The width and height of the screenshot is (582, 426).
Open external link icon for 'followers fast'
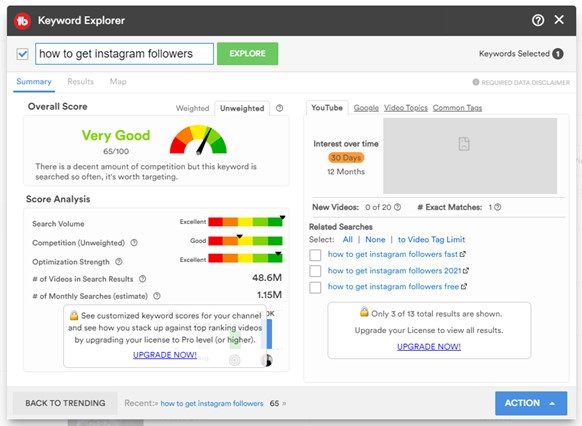point(462,254)
